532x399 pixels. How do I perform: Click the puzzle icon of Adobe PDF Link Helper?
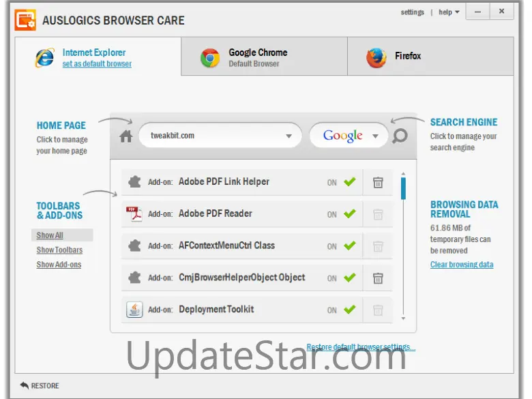[x=134, y=182]
